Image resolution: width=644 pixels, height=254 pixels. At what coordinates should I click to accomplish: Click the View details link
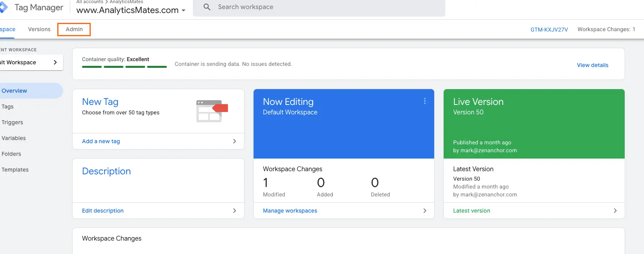point(592,65)
